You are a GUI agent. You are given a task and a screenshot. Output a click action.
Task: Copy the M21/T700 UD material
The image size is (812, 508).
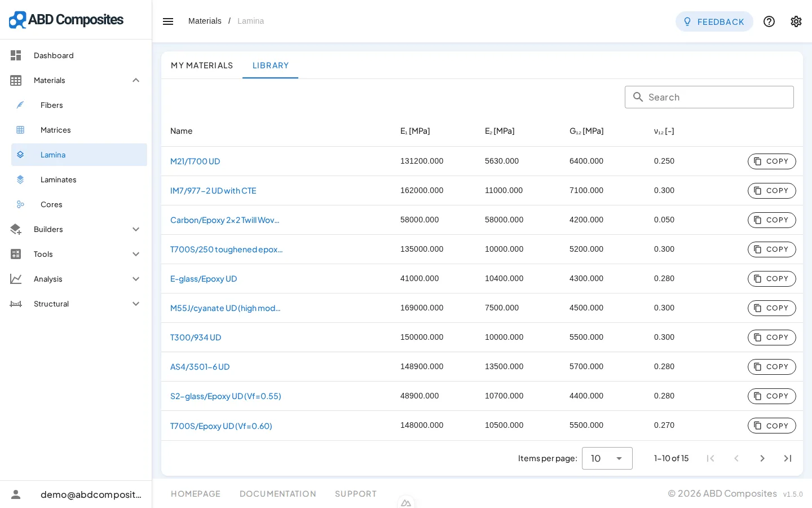pyautogui.click(x=772, y=161)
